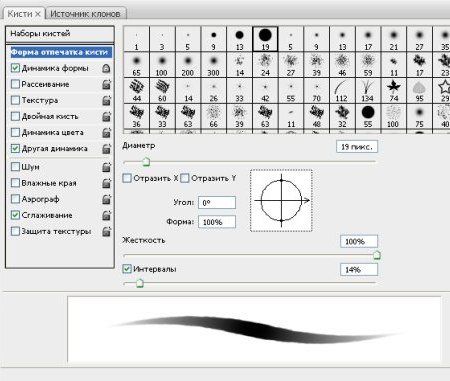
Task: Toggle the lock next to Динамика цвета
Action: [106, 133]
